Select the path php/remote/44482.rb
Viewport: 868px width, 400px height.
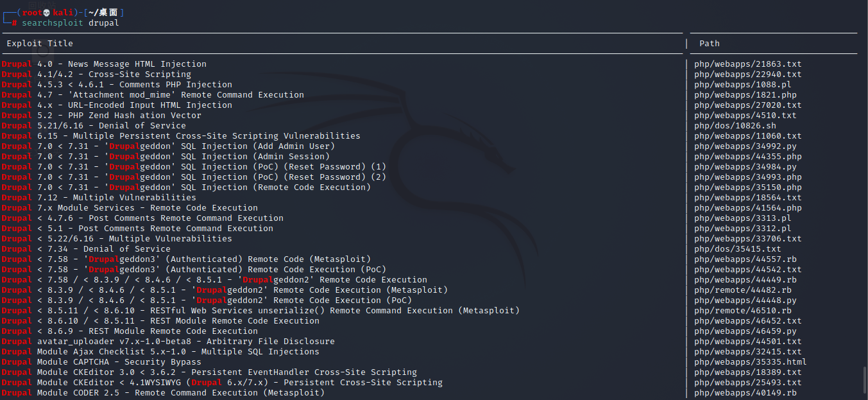(x=743, y=290)
